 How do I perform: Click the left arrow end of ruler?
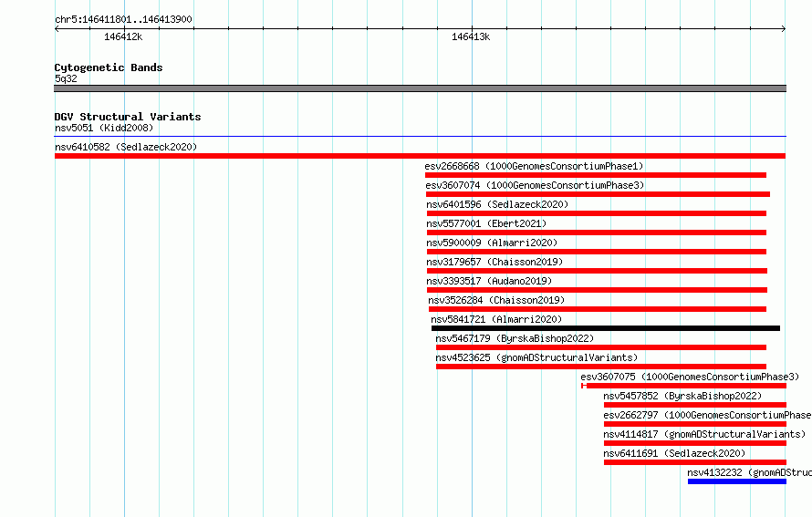(x=57, y=29)
